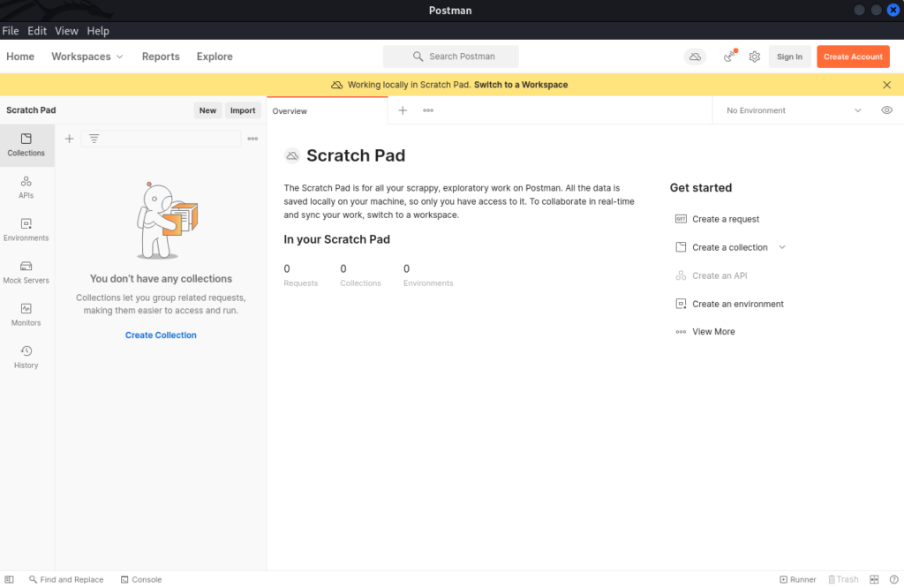Click the Scratch Pad title cloud icon
904x588 pixels.
[x=292, y=155]
